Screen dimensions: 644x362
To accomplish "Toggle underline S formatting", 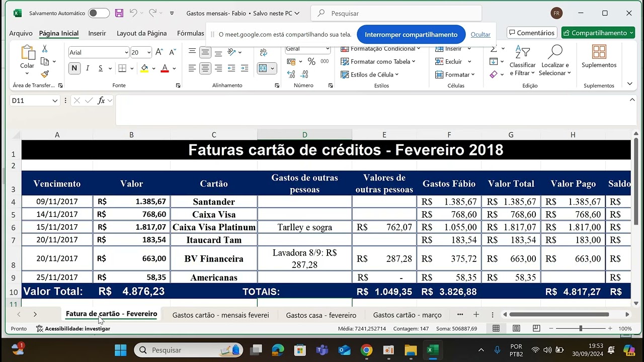I will (x=101, y=68).
